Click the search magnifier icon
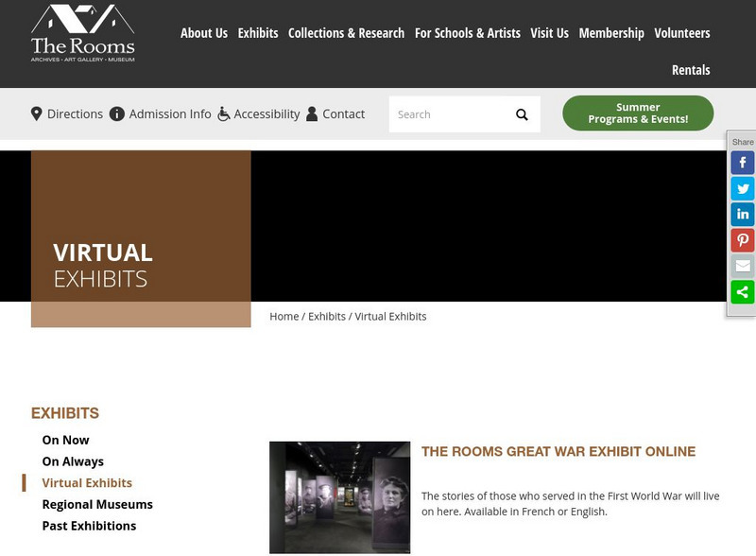 tap(522, 113)
